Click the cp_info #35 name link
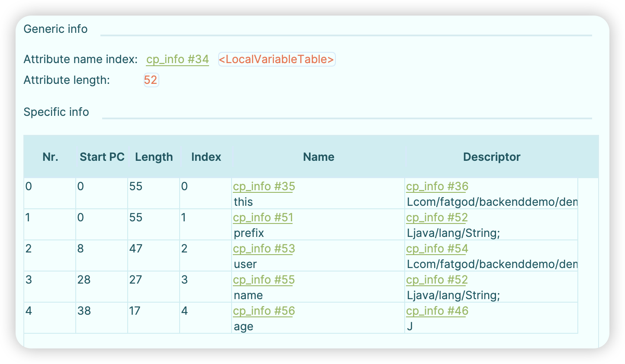 click(x=264, y=186)
